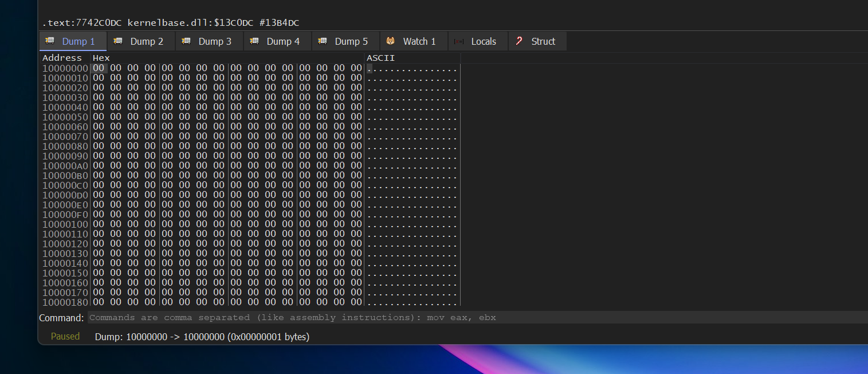Click address 10000100 in the dump
The image size is (868, 374).
[65, 224]
